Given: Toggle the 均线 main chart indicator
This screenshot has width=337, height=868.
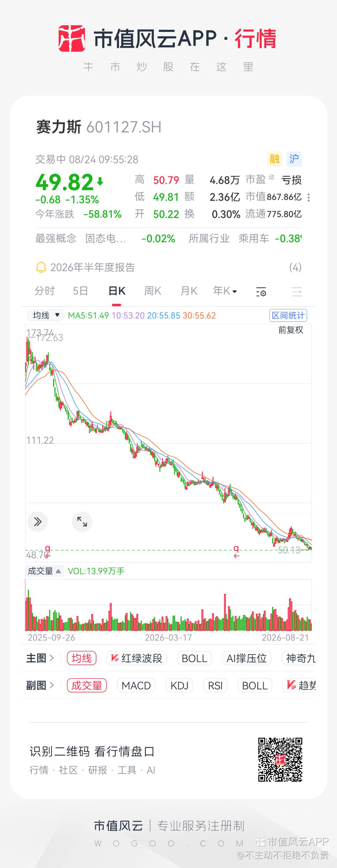Looking at the screenshot, I should click(x=82, y=658).
